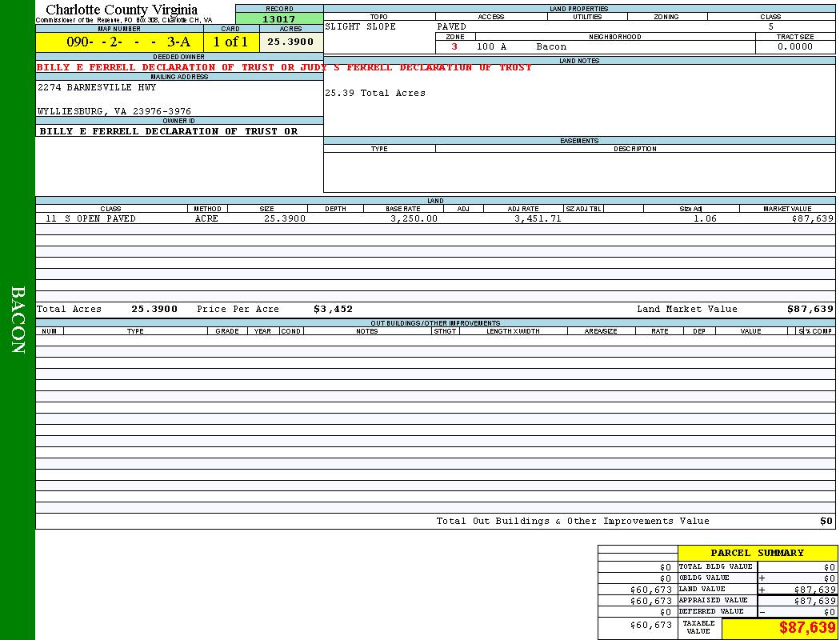Click the card field showing 1 of 1
This screenshot has width=840, height=640.
point(230,42)
